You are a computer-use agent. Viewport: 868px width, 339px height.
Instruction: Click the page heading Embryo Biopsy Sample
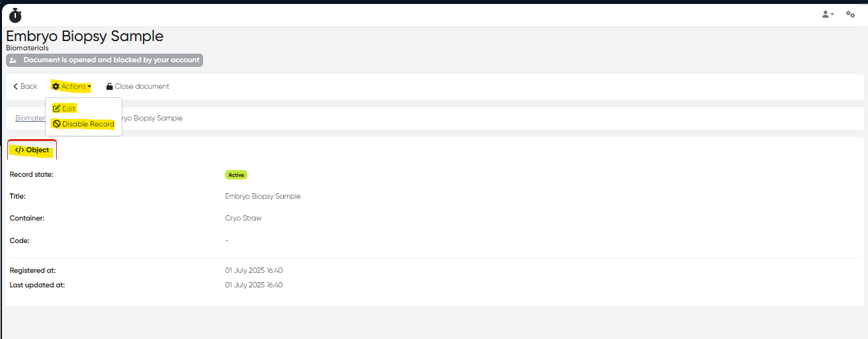pyautogui.click(x=85, y=36)
